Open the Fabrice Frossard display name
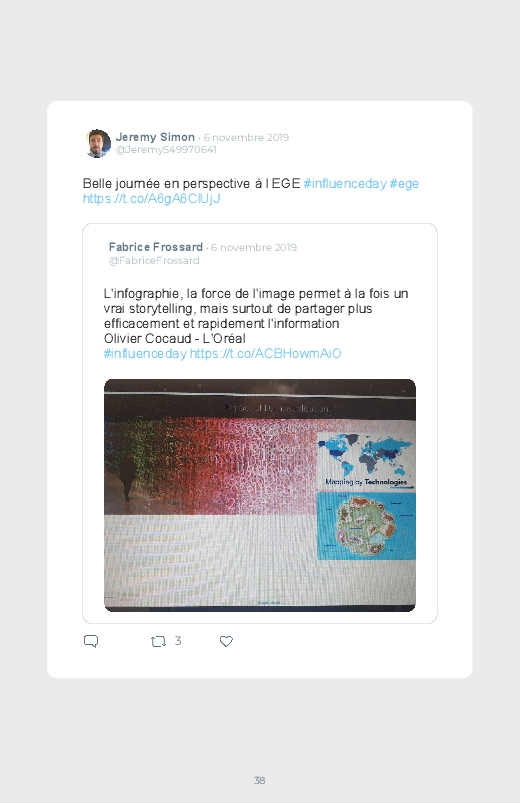 (x=156, y=247)
